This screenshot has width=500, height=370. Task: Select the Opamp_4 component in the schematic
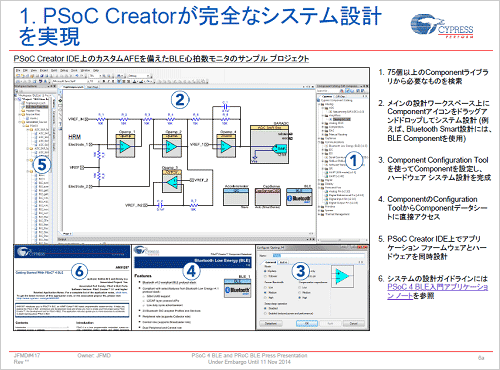(226, 146)
